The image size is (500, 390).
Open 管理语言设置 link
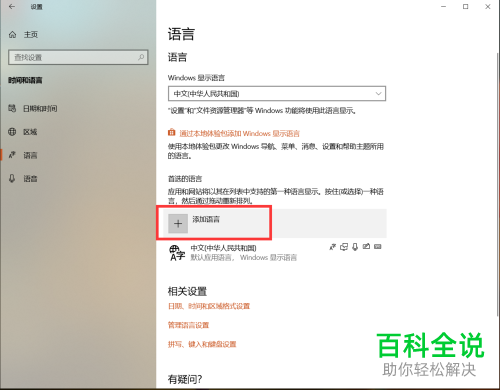tap(188, 325)
